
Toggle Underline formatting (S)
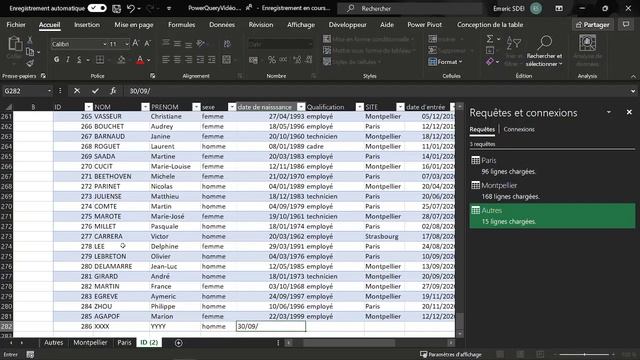tap(79, 60)
